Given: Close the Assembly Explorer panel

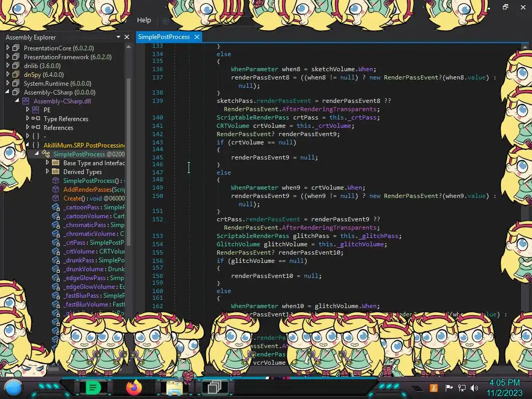Looking at the screenshot, I should click(x=127, y=37).
